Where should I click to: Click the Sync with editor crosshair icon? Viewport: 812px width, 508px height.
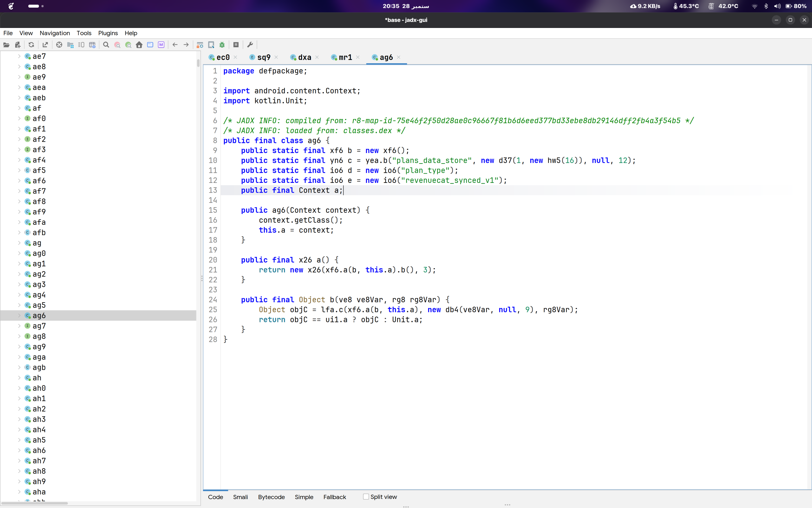pyautogui.click(x=59, y=45)
